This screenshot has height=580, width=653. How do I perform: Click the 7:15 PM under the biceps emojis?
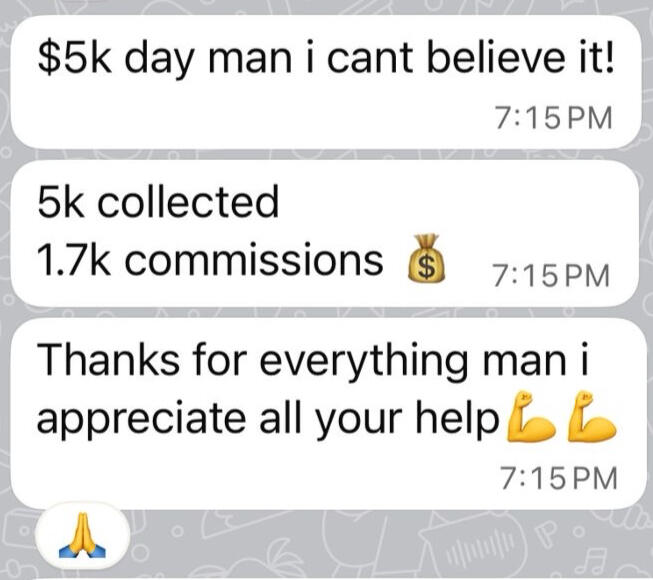pyautogui.click(x=558, y=478)
